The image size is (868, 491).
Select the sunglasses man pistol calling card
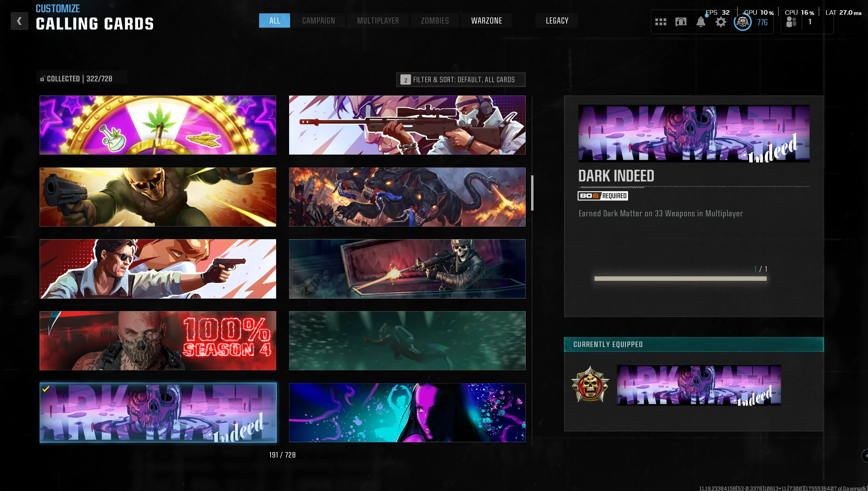pyautogui.click(x=158, y=269)
